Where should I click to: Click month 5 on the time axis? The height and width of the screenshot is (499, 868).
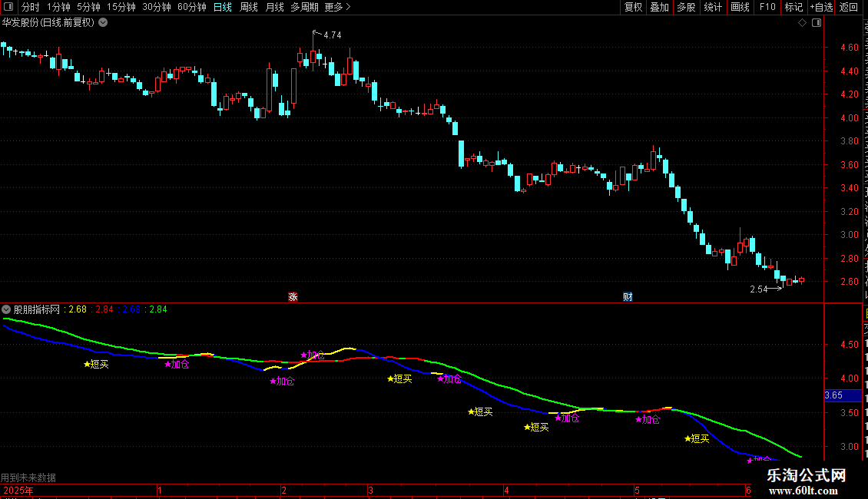(637, 490)
